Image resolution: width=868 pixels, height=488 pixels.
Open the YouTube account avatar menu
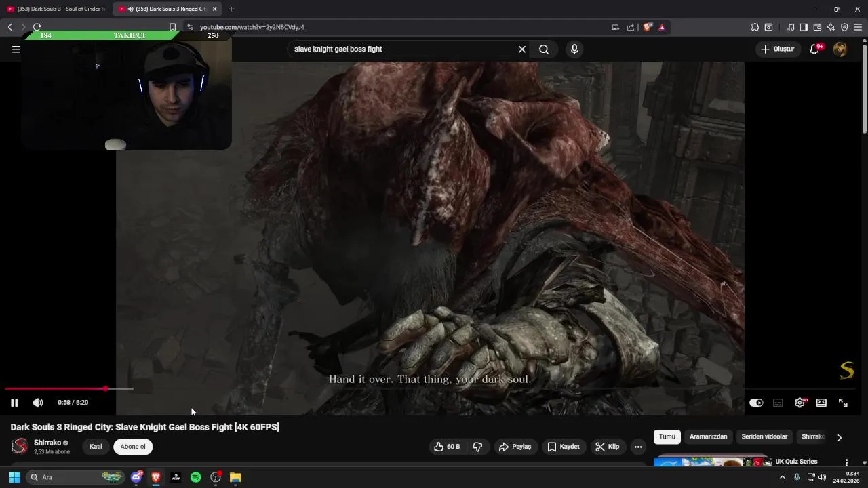pos(840,49)
